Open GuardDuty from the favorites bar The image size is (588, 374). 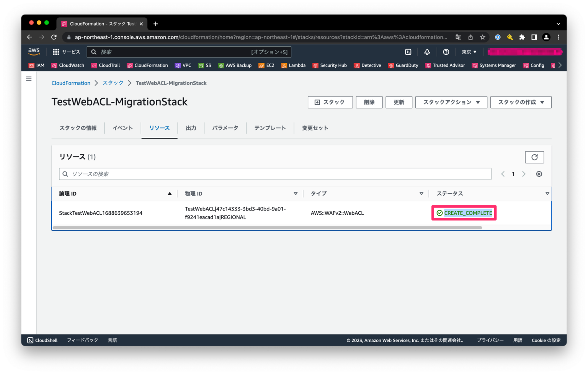[403, 65]
